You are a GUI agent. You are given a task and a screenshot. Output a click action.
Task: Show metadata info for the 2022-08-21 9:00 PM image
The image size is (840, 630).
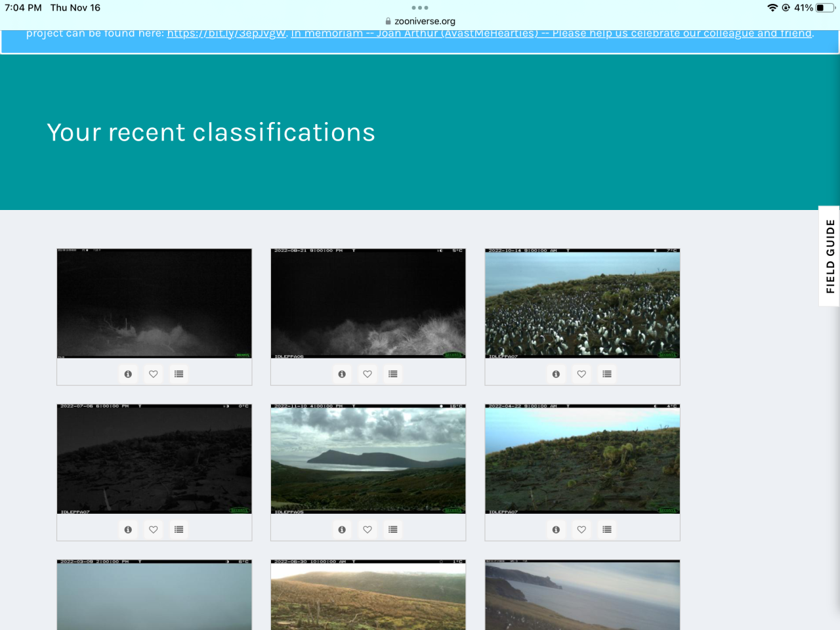342,374
